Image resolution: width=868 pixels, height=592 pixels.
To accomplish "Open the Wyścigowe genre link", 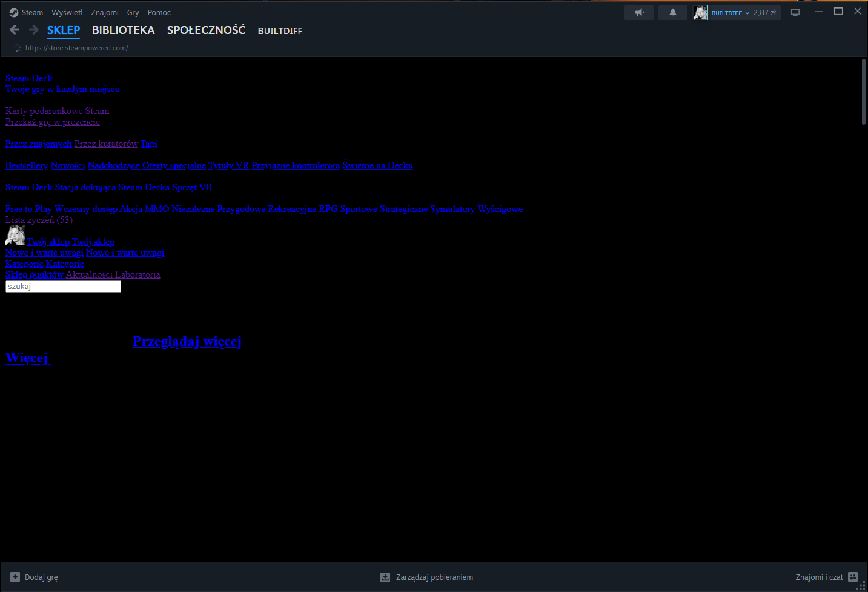I will pyautogui.click(x=501, y=209).
